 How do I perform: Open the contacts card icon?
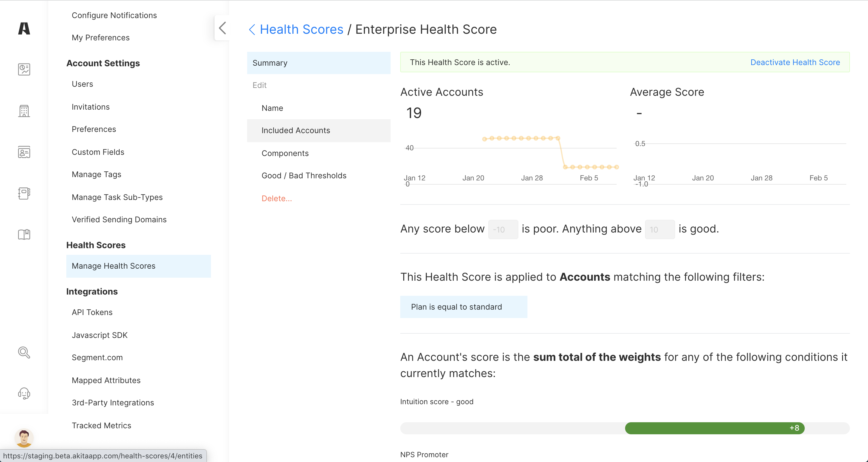tap(24, 152)
